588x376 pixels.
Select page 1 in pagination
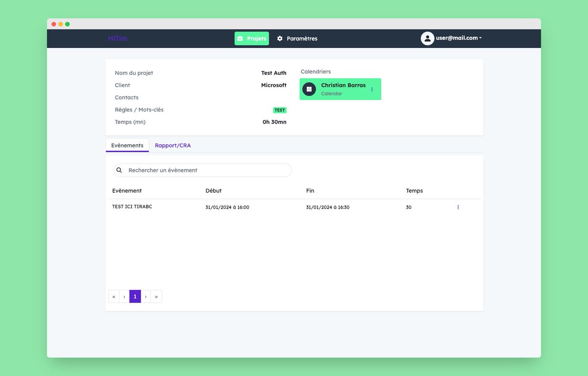pos(135,297)
